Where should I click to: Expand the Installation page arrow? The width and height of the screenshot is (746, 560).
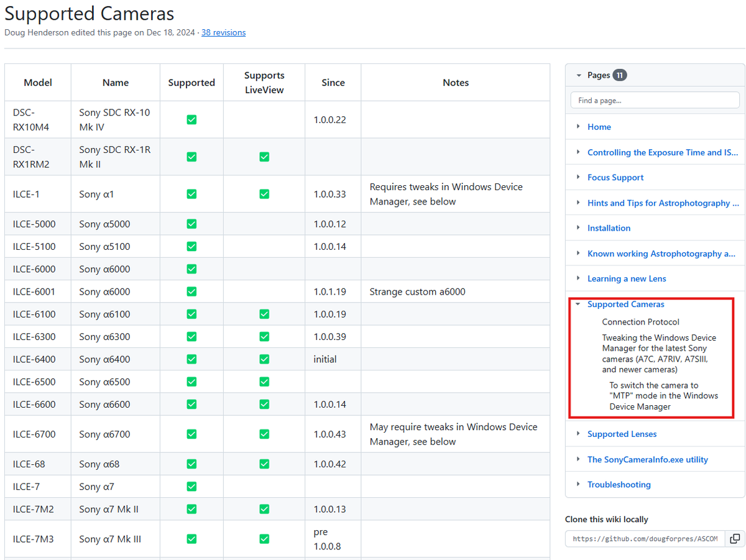(578, 228)
